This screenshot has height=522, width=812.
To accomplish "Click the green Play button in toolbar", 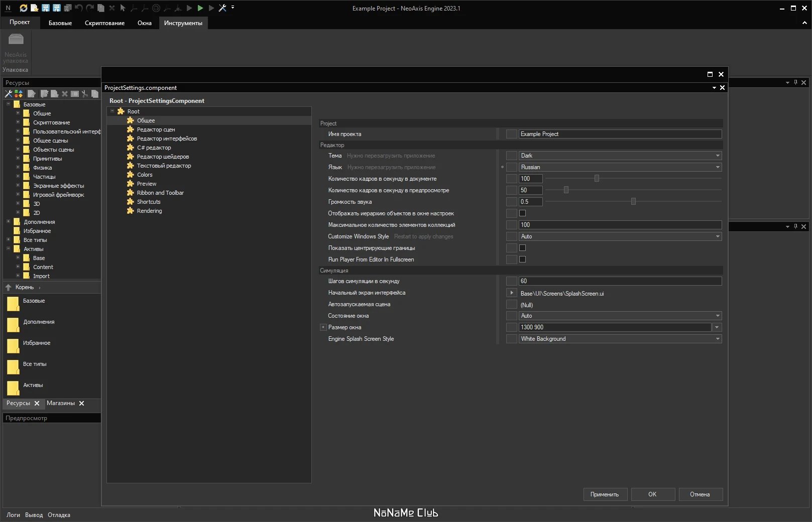I will point(200,8).
